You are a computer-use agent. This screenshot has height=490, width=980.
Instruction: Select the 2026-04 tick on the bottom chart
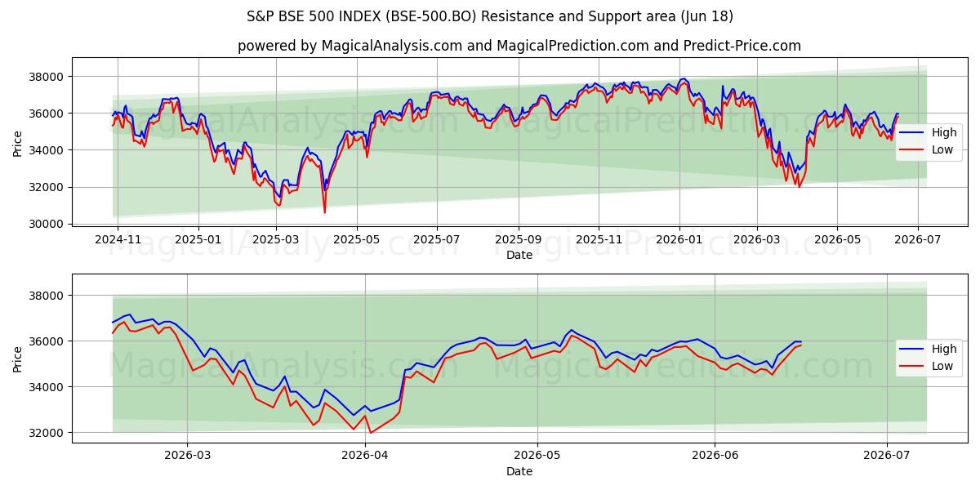point(365,457)
